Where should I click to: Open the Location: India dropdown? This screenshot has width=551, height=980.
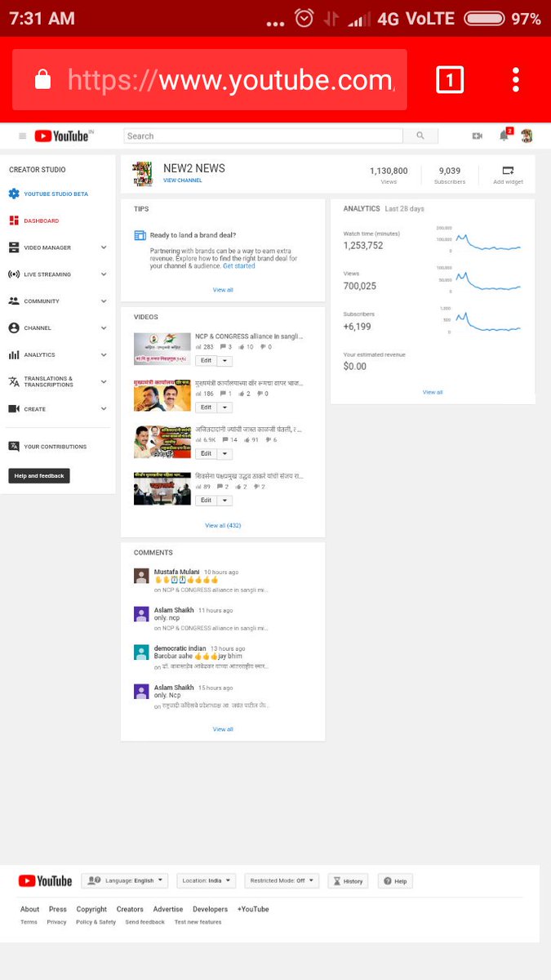(x=207, y=881)
